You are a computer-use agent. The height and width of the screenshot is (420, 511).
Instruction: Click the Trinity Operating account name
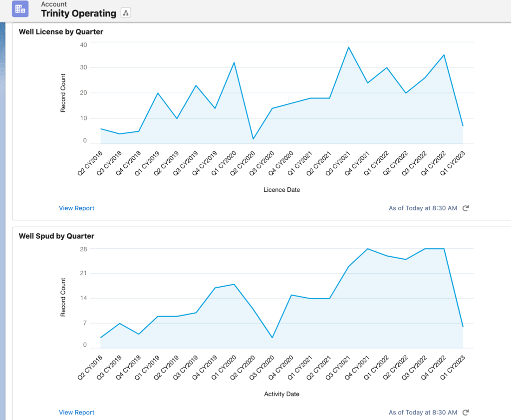click(x=78, y=13)
